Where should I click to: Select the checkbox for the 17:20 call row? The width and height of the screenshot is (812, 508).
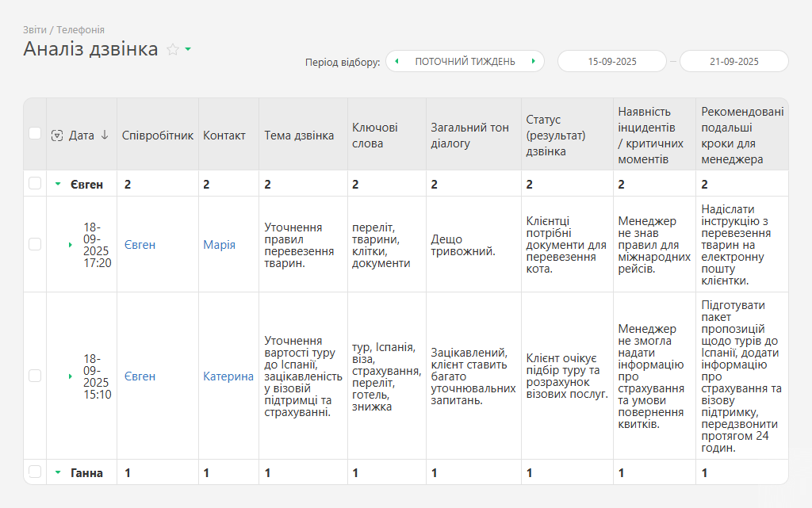35,244
